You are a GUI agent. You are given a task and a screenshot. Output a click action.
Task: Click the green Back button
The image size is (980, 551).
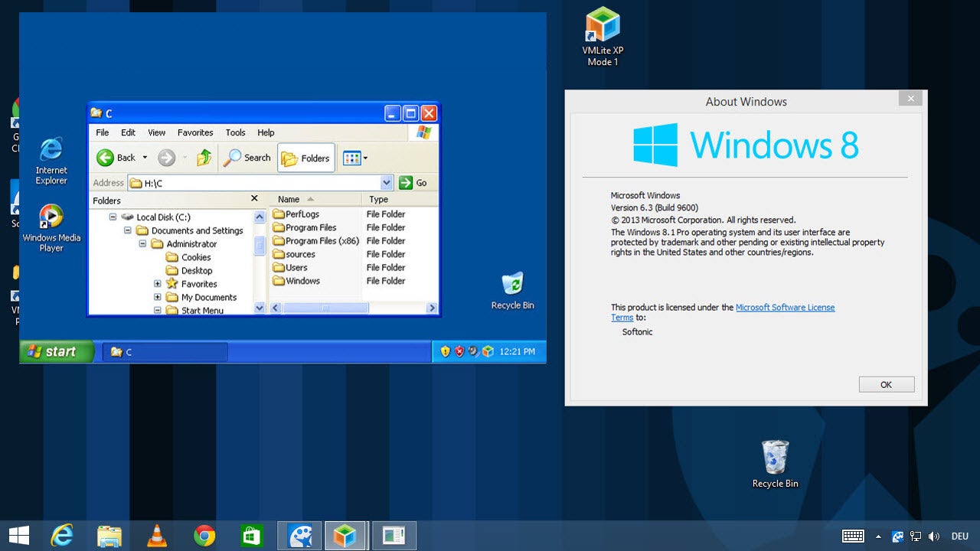coord(106,158)
